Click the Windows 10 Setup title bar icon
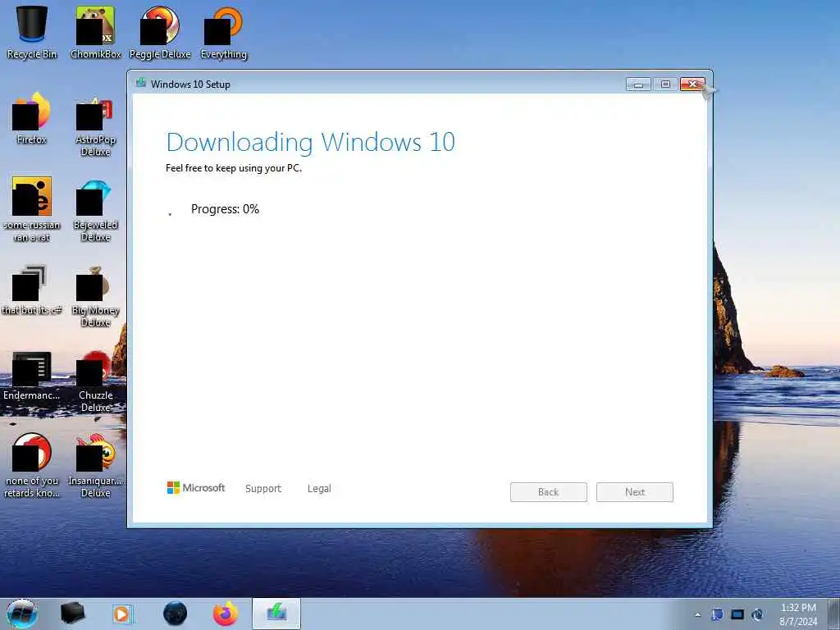This screenshot has width=840, height=630. pos(141,83)
